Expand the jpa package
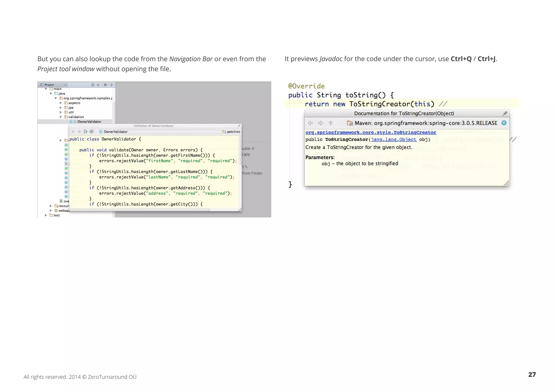Screen dimensions: 555x392 (x=61, y=107)
